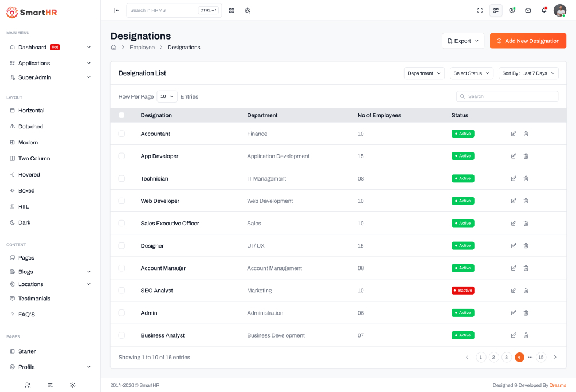Click the edit icon for Accountant row

pos(514,134)
